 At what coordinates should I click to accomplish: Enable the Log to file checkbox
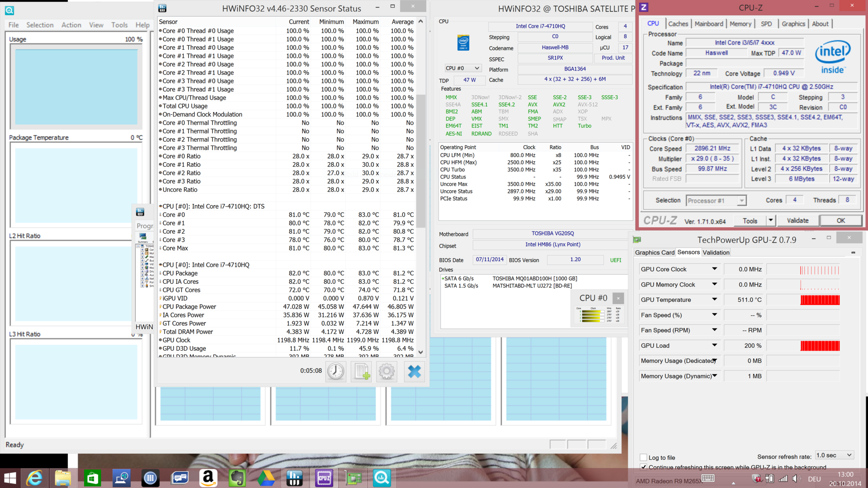pyautogui.click(x=643, y=457)
